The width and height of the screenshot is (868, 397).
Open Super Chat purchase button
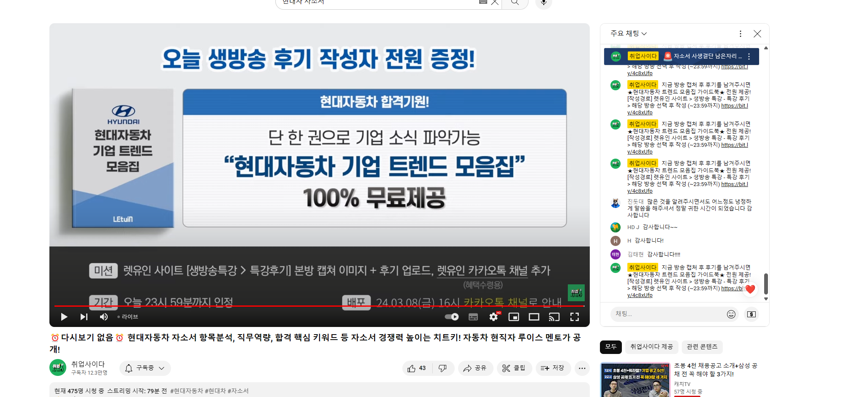[751, 314]
